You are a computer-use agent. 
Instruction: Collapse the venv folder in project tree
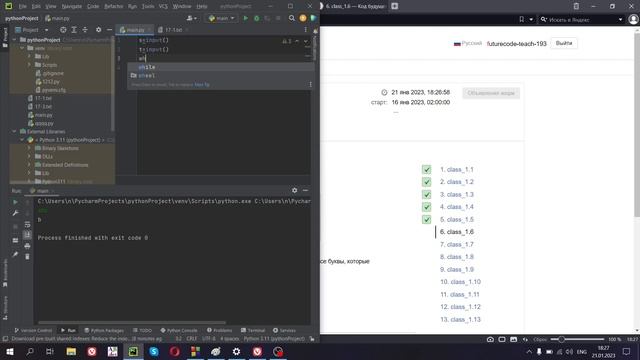22,48
